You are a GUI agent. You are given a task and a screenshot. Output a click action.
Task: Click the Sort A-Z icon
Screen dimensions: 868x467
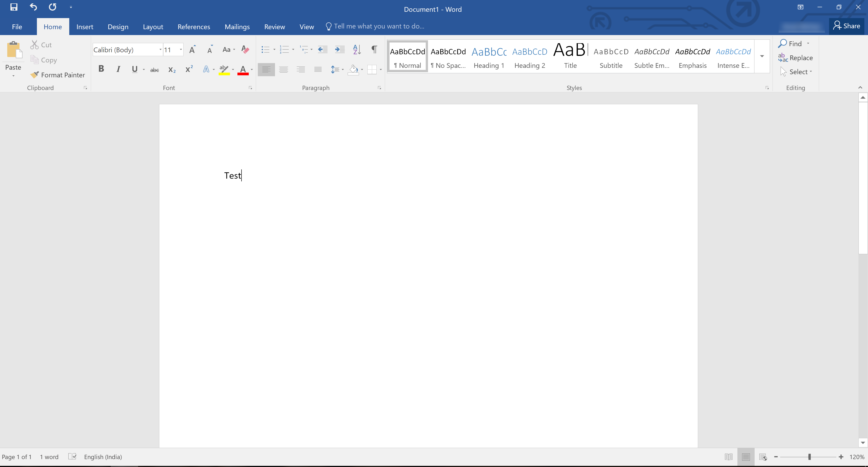tap(357, 50)
